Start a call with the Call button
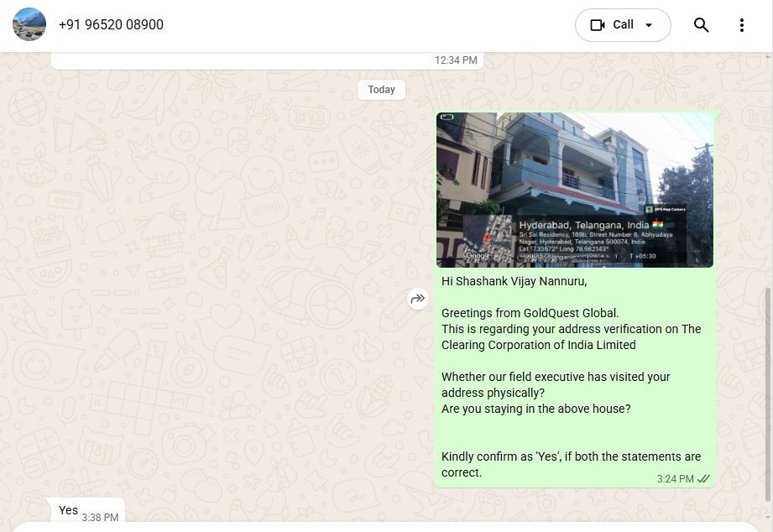The height and width of the screenshot is (532, 773). [x=623, y=24]
